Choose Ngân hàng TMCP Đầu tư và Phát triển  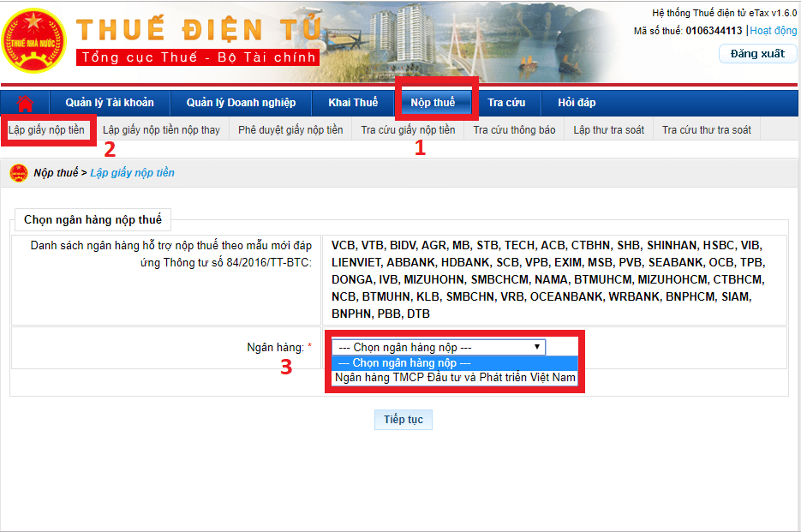[x=455, y=377]
